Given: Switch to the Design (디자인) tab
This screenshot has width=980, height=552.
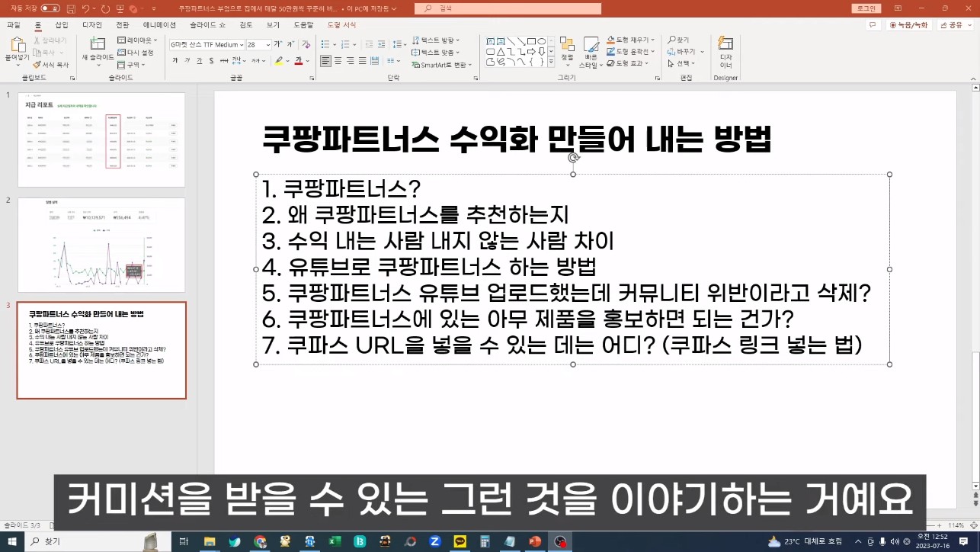Looking at the screenshot, I should [92, 25].
